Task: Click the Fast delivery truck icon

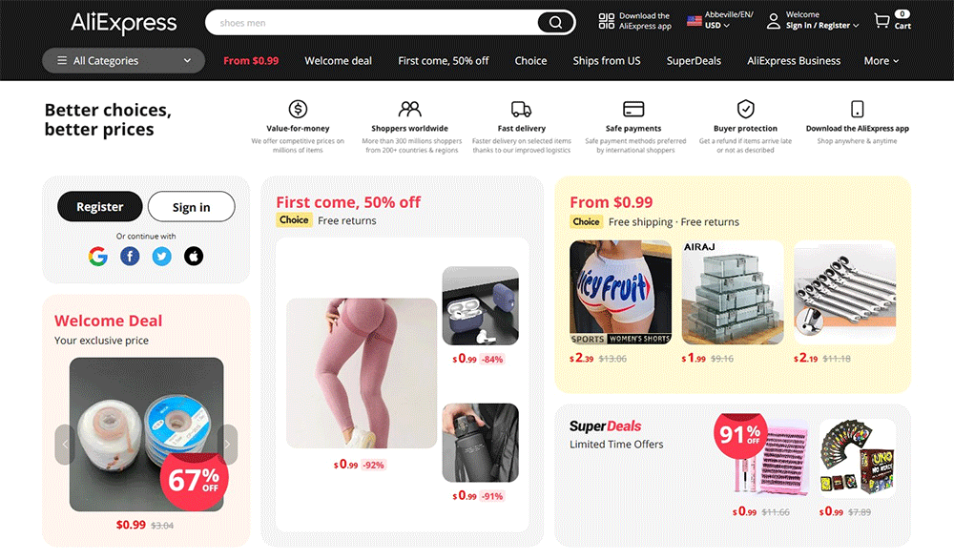Action: (x=522, y=109)
